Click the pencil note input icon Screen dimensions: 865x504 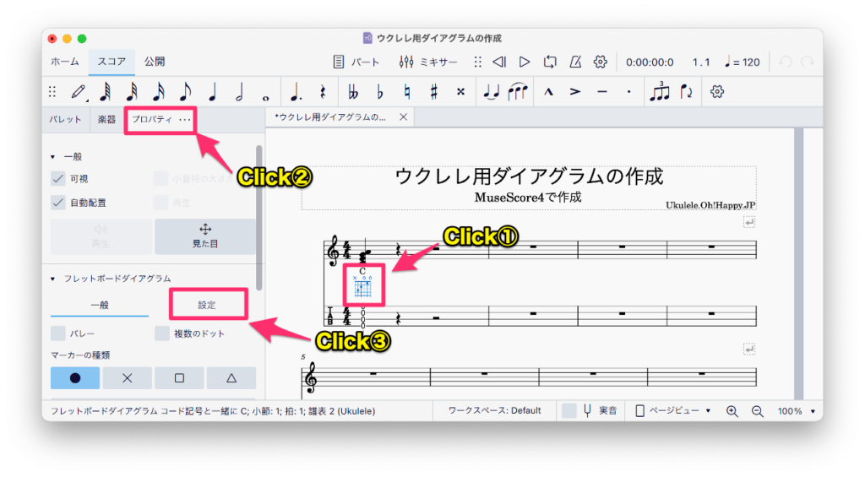(79, 91)
